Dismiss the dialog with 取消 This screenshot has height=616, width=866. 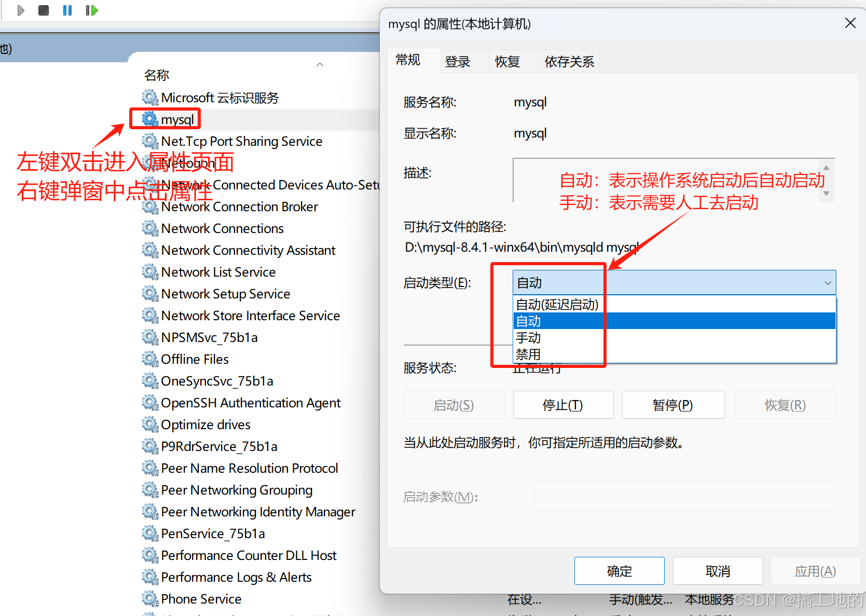pyautogui.click(x=718, y=570)
